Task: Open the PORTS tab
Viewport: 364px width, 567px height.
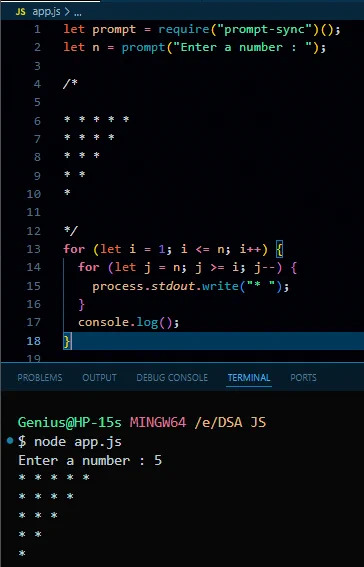Action: click(303, 378)
